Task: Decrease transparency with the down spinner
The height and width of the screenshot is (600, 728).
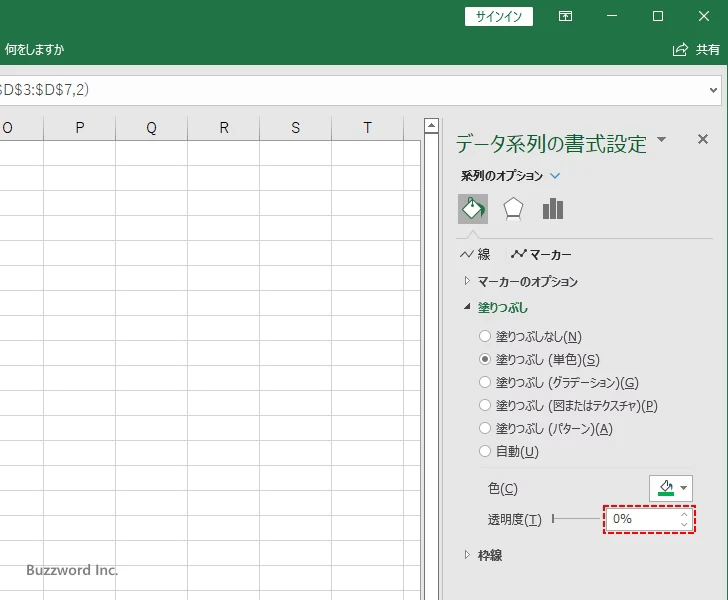Action: [x=684, y=524]
